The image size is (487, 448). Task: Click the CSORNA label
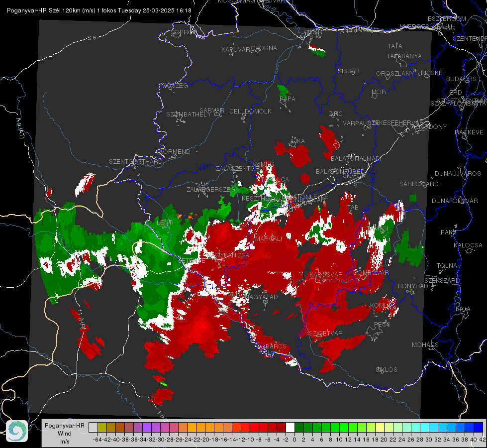pos(264,48)
